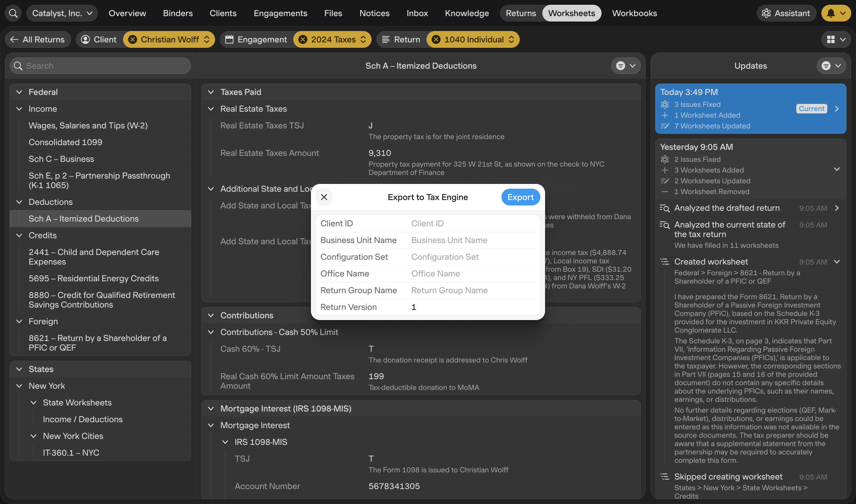Collapse the Mortgage Interest (IRS 1098-MIS) section
This screenshot has width=856, height=504.
pos(211,408)
